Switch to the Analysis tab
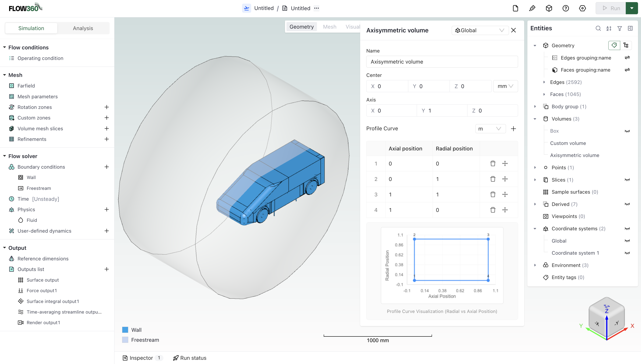641x364 pixels. point(83,28)
